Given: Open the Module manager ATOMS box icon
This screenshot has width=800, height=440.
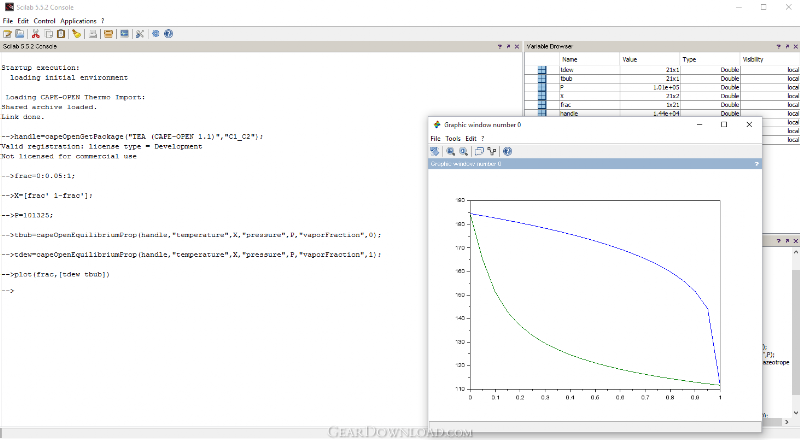Looking at the screenshot, I should coord(108,34).
